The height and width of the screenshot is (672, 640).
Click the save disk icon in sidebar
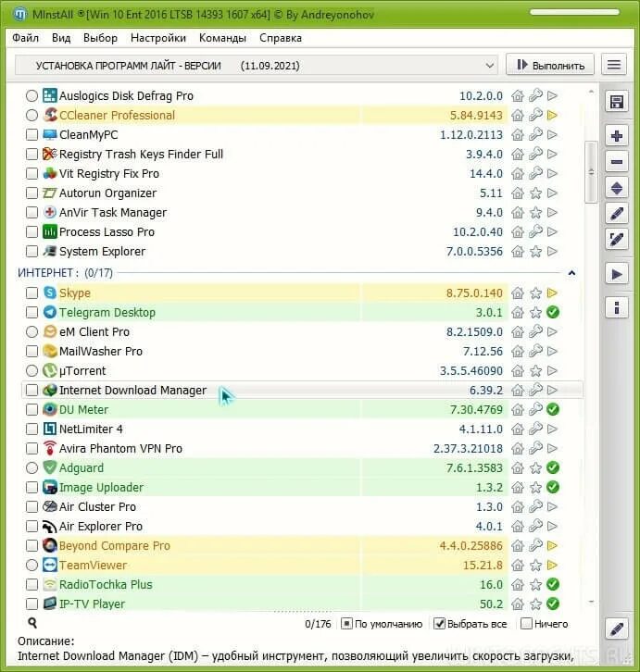617,102
